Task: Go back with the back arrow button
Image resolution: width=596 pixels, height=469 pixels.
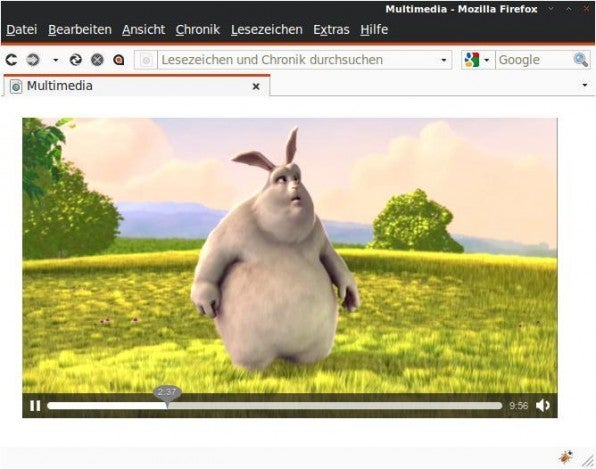Action: click(x=11, y=60)
